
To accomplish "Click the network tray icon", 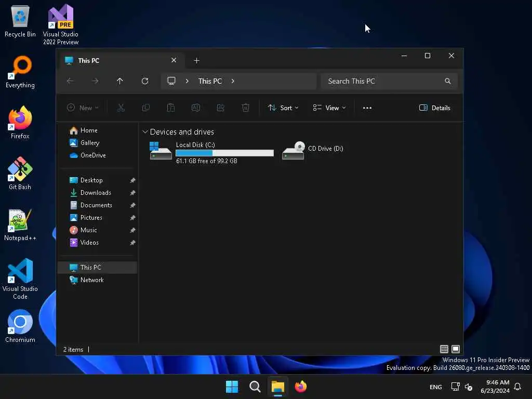I will coord(455,387).
